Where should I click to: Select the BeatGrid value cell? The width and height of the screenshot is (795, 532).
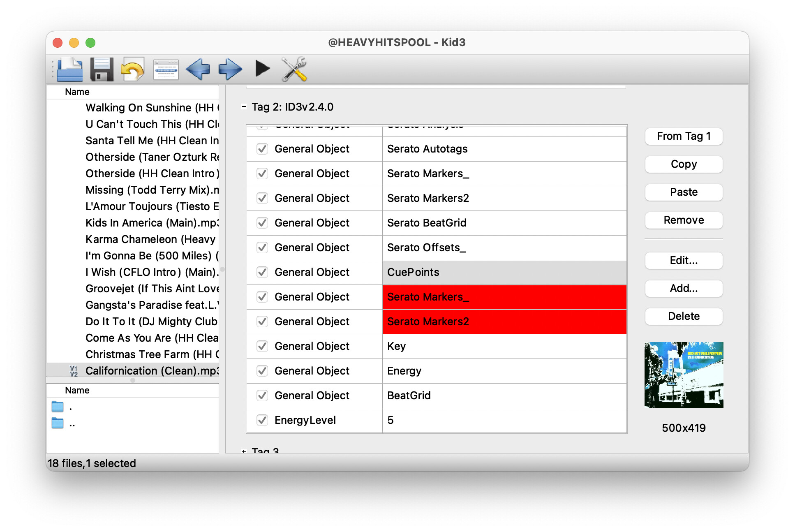coord(504,396)
